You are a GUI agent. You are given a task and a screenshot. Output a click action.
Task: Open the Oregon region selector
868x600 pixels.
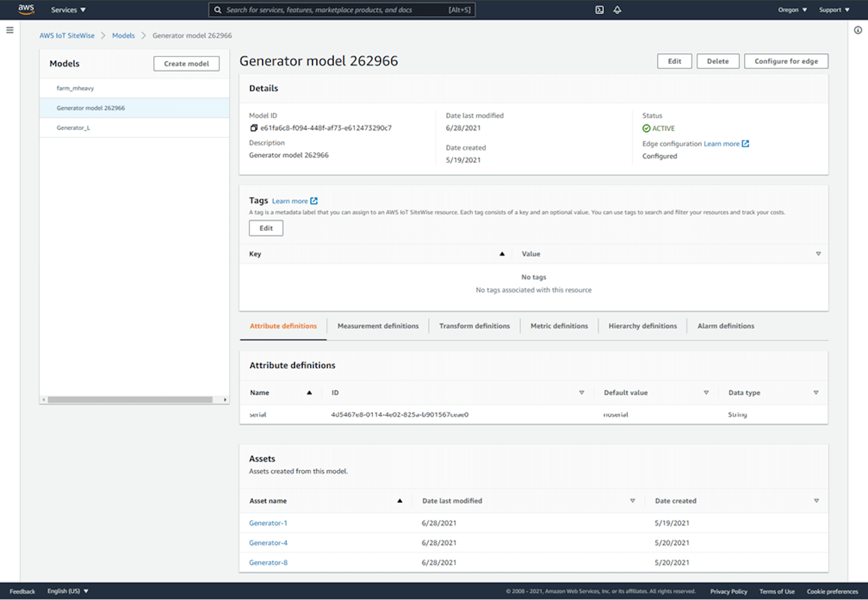(x=793, y=10)
